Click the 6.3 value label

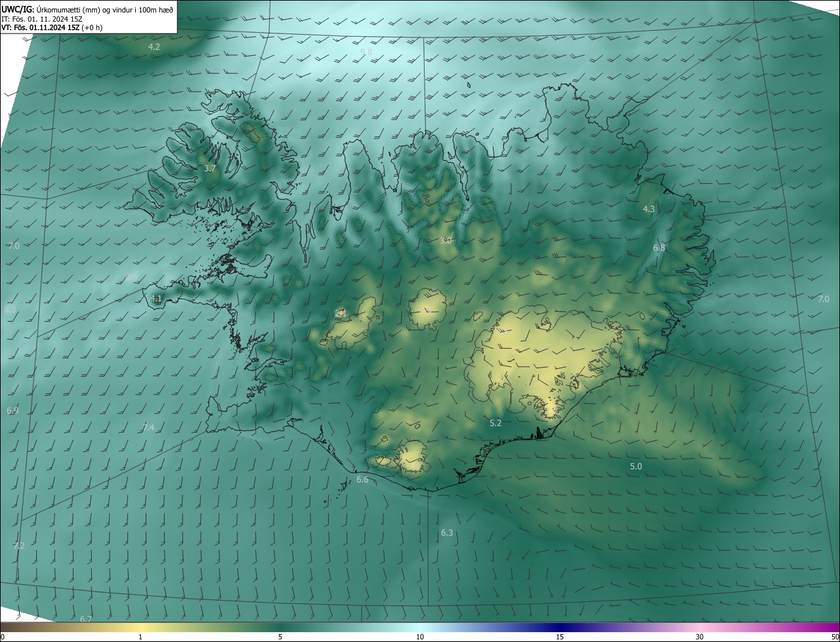(447, 533)
